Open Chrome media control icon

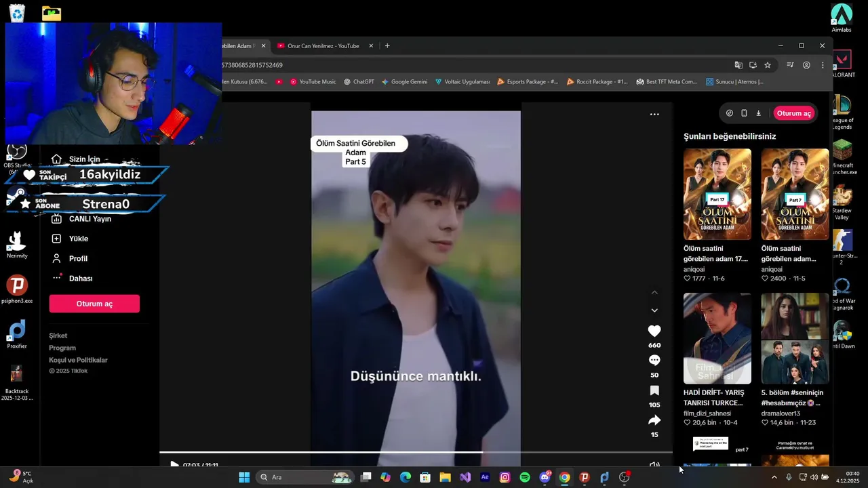click(x=790, y=65)
